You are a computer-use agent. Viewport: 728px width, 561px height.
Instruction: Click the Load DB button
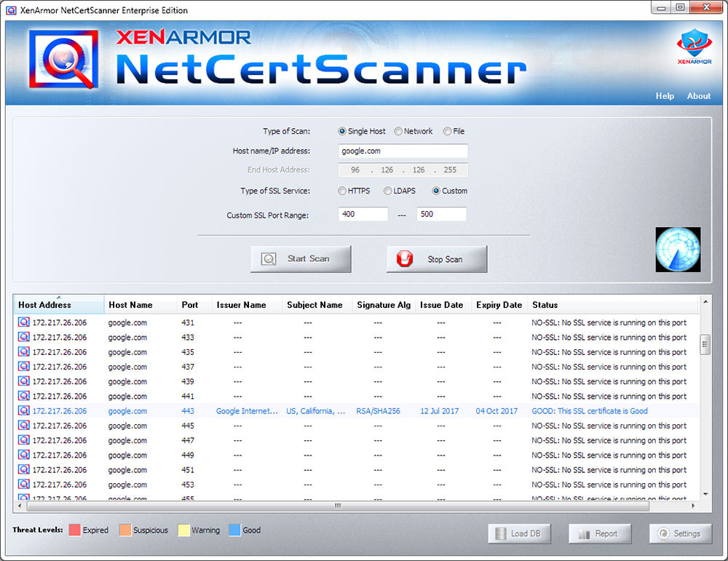520,533
